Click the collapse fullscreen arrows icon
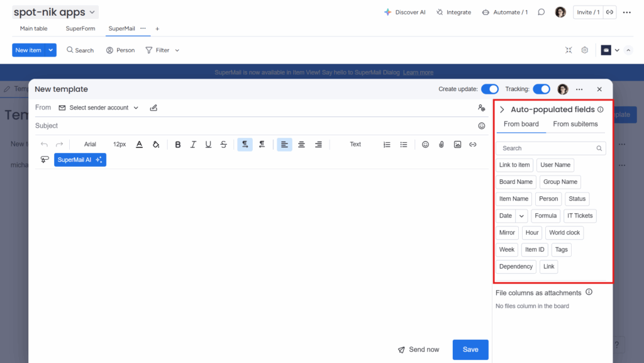 point(569,50)
